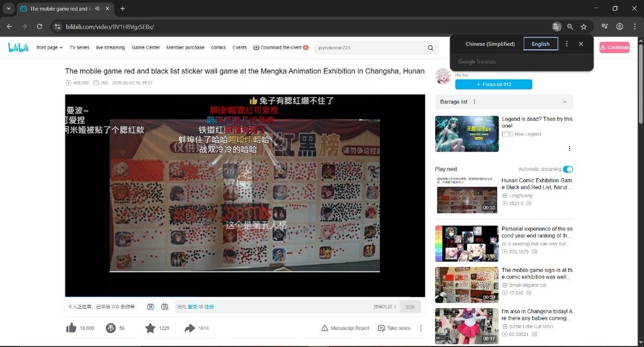Viewport: 644px width, 347px height.
Task: Open translate popup more options
Action: tap(567, 44)
